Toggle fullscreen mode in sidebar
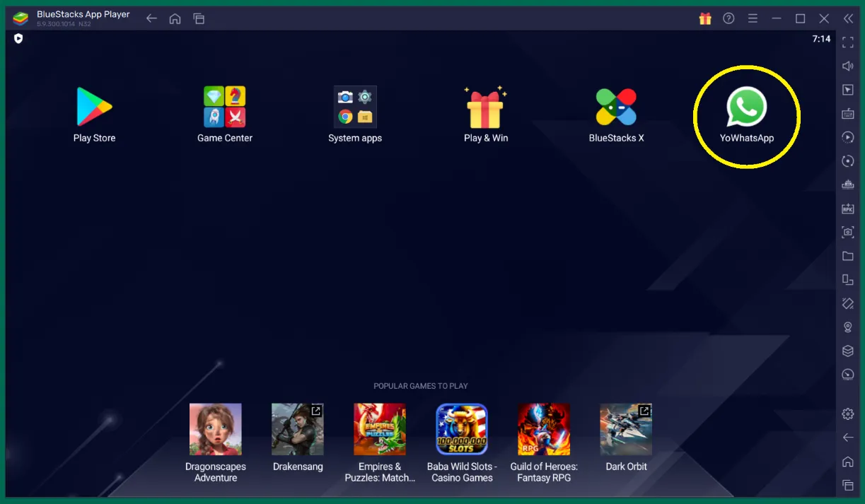The width and height of the screenshot is (865, 504). (848, 42)
